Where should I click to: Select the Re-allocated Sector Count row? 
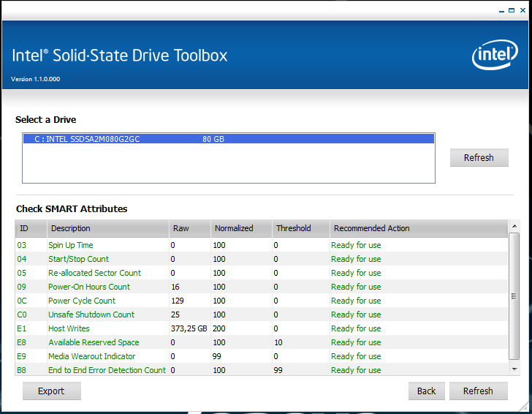click(x=262, y=273)
